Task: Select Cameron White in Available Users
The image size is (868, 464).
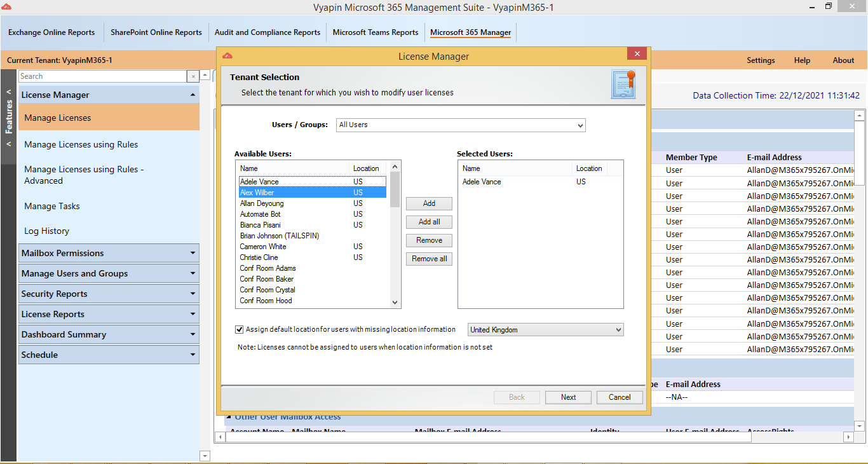Action: pos(313,247)
